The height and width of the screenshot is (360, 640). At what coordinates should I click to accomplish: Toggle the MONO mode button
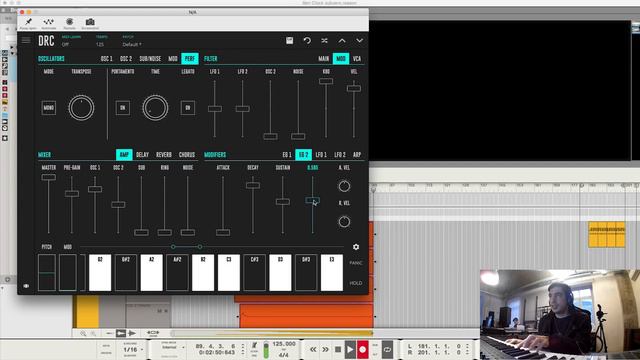coord(49,108)
